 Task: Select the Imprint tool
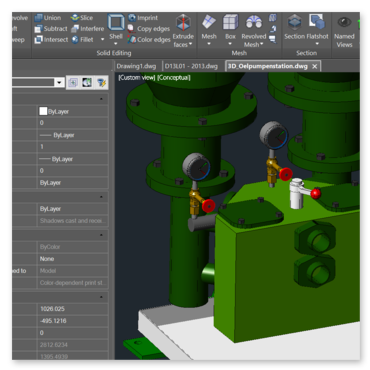pyautogui.click(x=143, y=18)
